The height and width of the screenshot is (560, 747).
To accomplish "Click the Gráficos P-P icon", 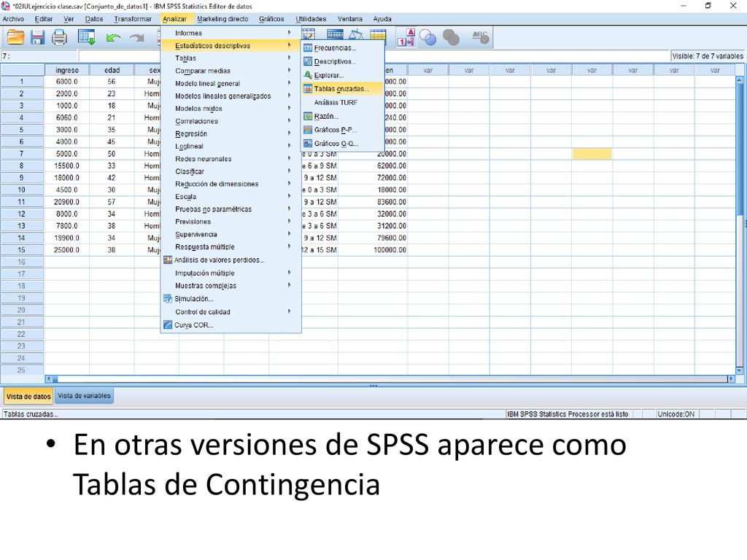I will click(x=308, y=130).
